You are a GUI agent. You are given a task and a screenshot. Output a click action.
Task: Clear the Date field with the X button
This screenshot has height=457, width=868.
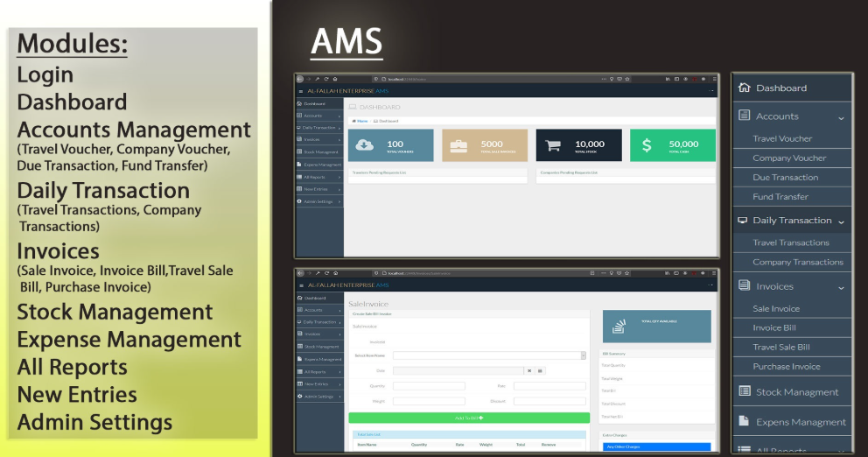(528, 370)
